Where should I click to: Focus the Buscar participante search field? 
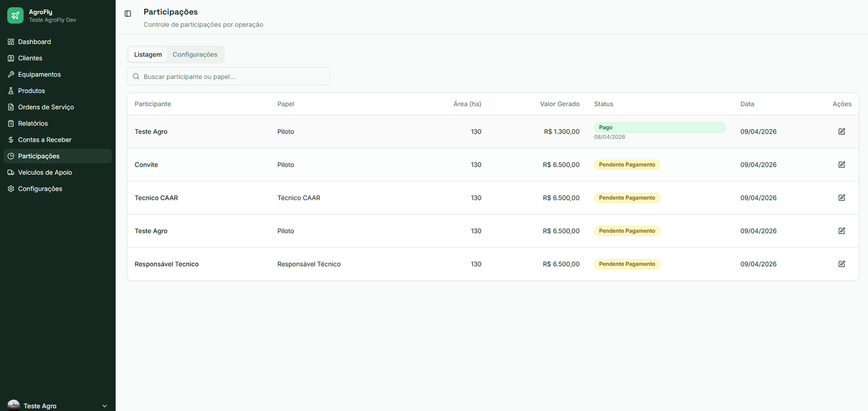coord(228,77)
